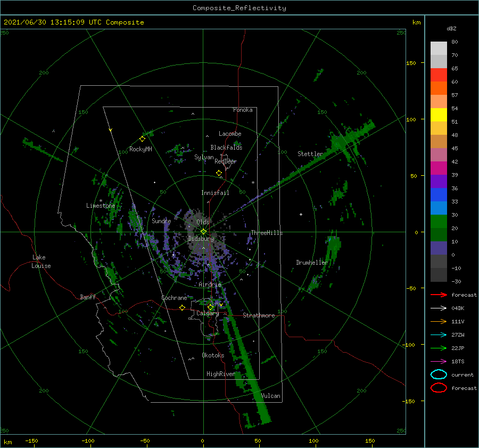Click the Sundre label
Screen dimensions: 479x448
coord(161,221)
